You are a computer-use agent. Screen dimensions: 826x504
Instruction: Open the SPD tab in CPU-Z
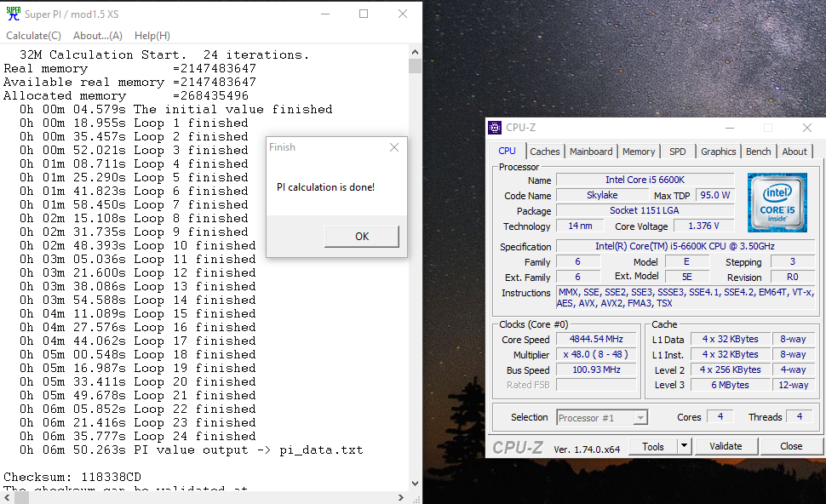678,152
